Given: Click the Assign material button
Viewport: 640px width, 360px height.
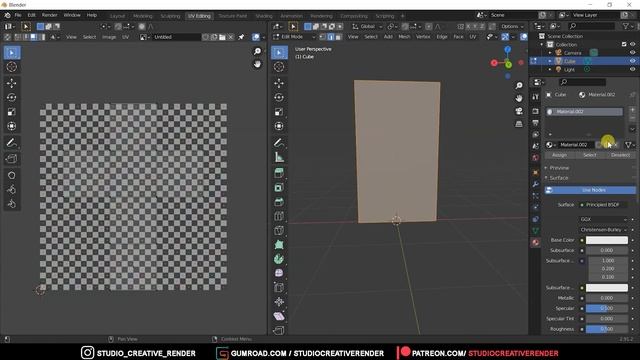Looking at the screenshot, I should click(x=559, y=155).
